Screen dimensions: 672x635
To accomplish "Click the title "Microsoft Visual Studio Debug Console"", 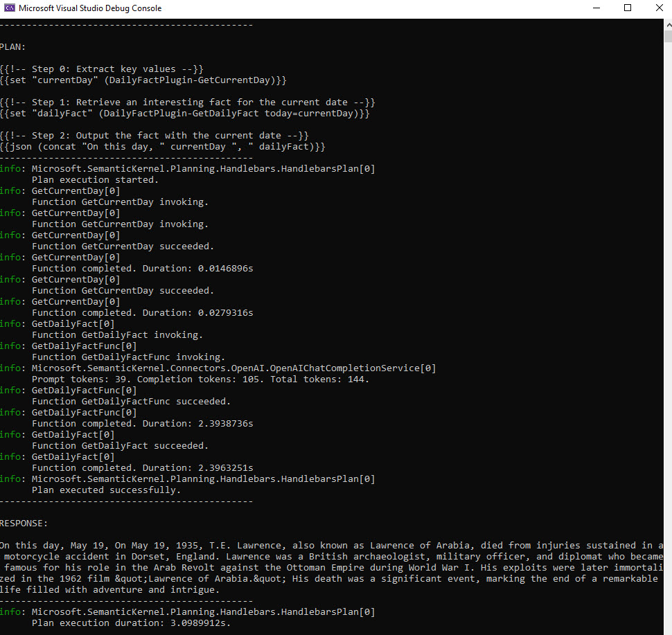I will pos(91,8).
